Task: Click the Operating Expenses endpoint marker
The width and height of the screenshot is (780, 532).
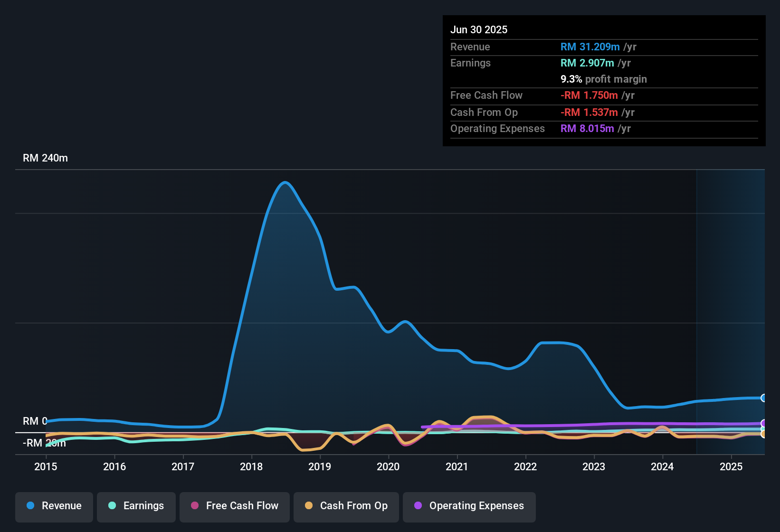Action: (763, 422)
